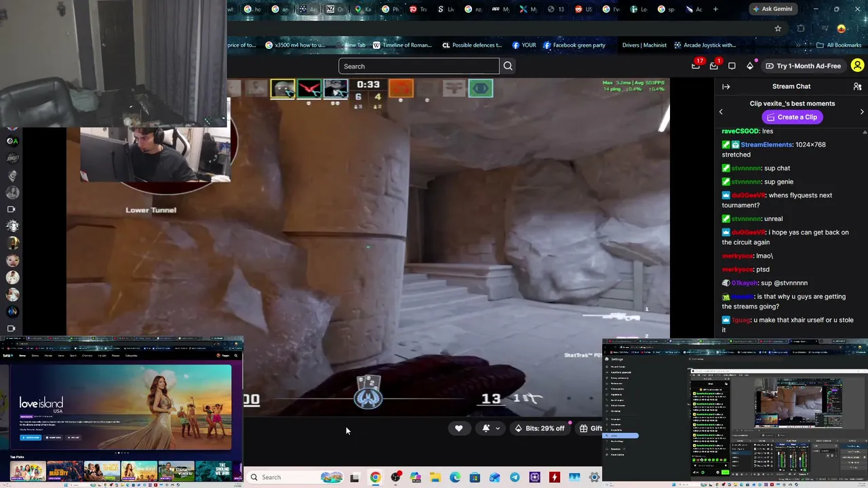Open Twitch notifications envelope with badge 1

click(714, 65)
